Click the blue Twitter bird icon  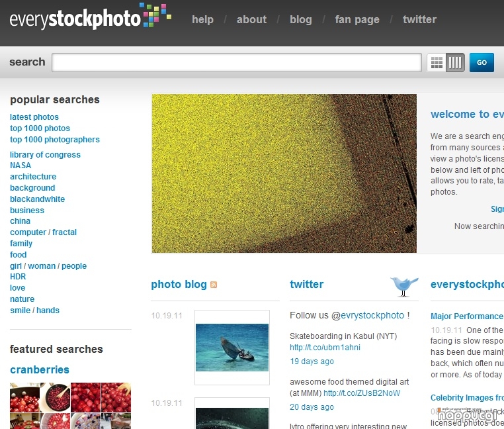(404, 286)
